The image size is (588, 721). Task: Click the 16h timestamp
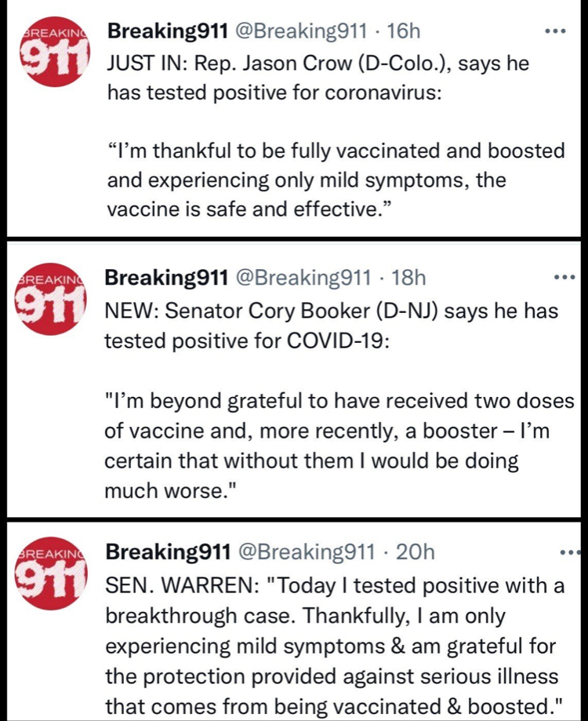[402, 31]
